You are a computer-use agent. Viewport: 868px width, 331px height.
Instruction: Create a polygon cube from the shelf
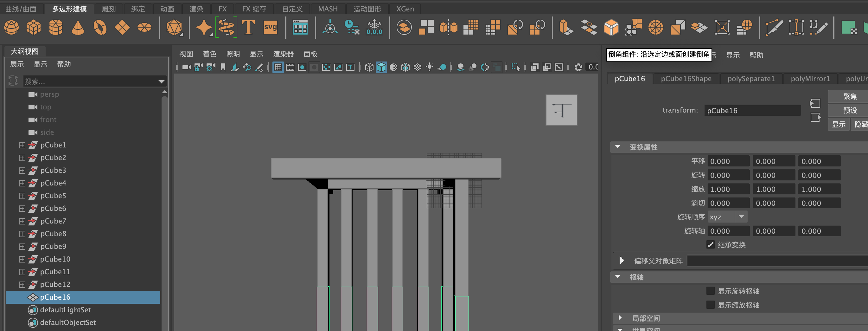tap(33, 27)
